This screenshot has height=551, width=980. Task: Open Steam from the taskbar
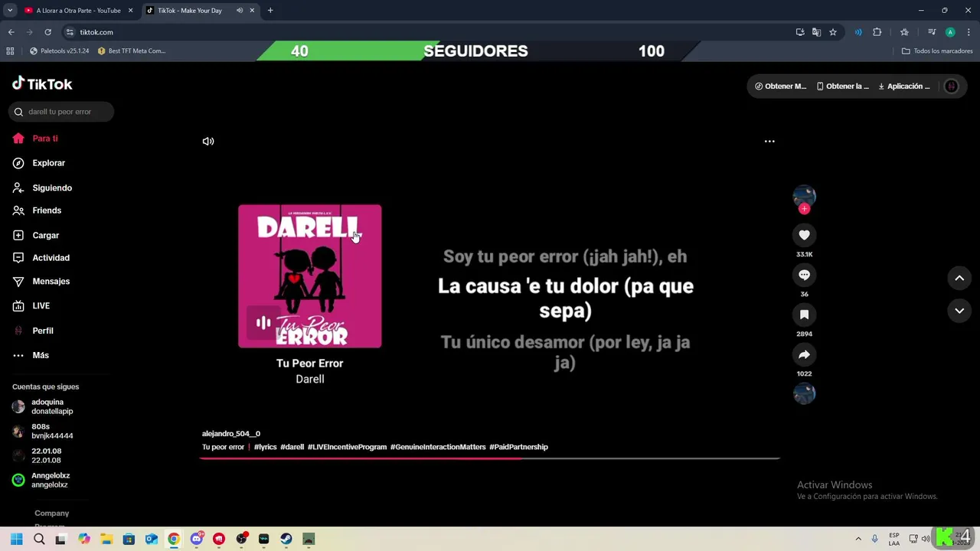pos(286,539)
